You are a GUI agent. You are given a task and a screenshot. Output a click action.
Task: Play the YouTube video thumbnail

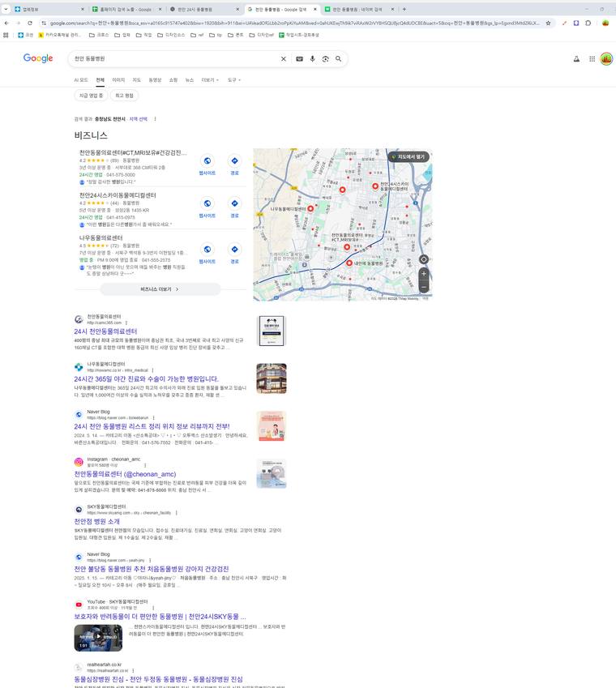98,638
